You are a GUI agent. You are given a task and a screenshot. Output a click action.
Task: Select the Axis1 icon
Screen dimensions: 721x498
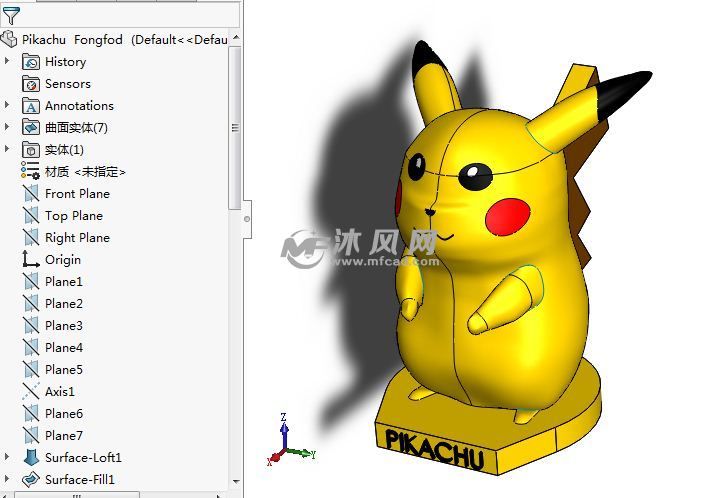[x=31, y=391]
